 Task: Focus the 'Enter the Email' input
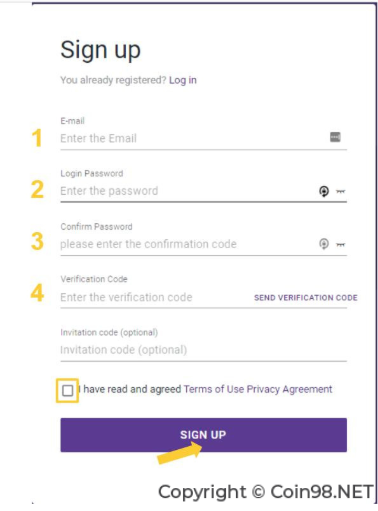(193, 138)
